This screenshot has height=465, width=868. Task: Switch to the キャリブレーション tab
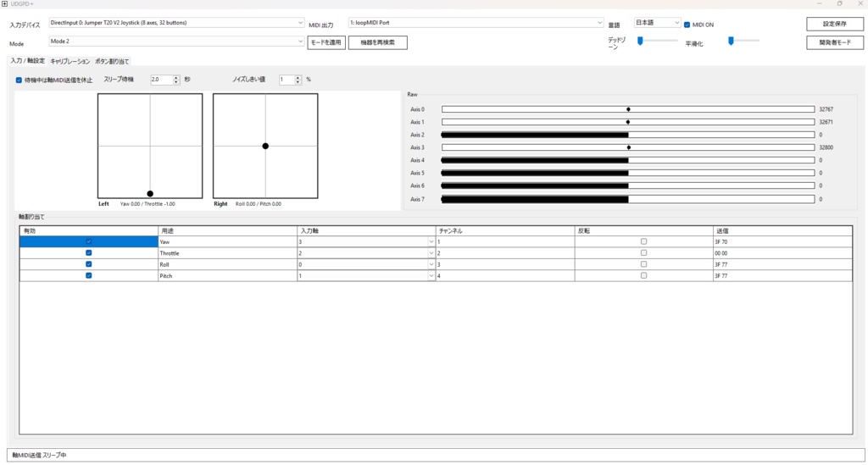pyautogui.click(x=70, y=61)
